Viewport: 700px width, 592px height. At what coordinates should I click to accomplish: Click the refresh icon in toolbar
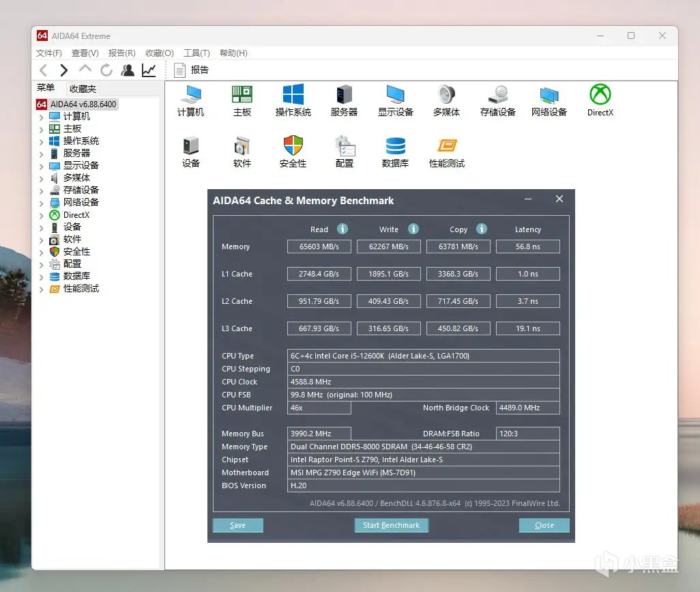(106, 70)
